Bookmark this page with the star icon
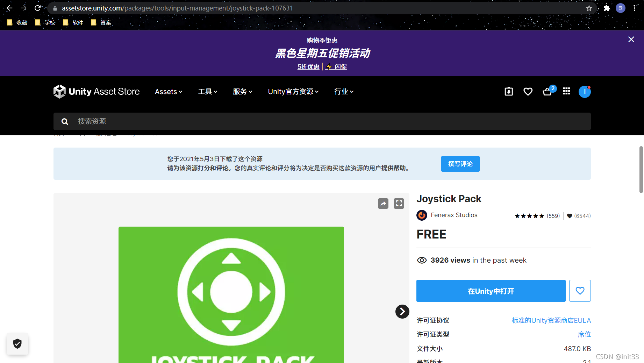Viewport: 644px width, 363px height. (x=589, y=8)
